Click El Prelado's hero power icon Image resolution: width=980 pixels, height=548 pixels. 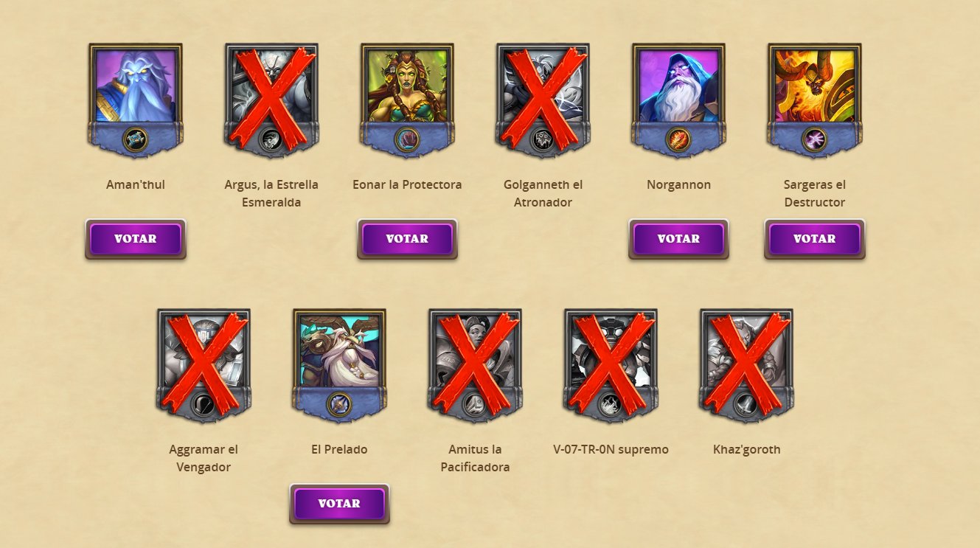pyautogui.click(x=338, y=405)
